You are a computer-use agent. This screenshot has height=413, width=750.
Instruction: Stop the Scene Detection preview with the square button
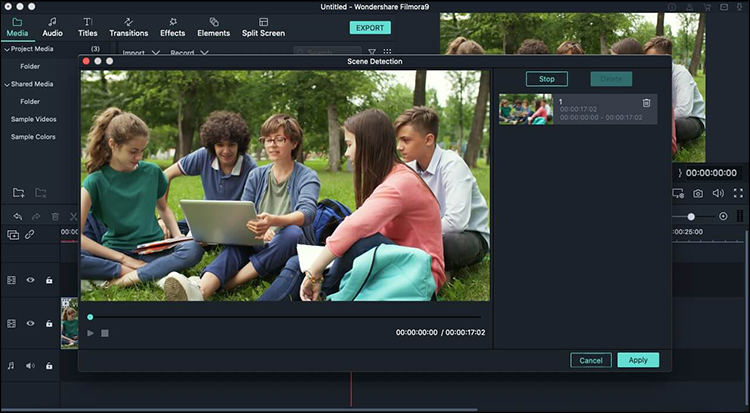[x=105, y=333]
